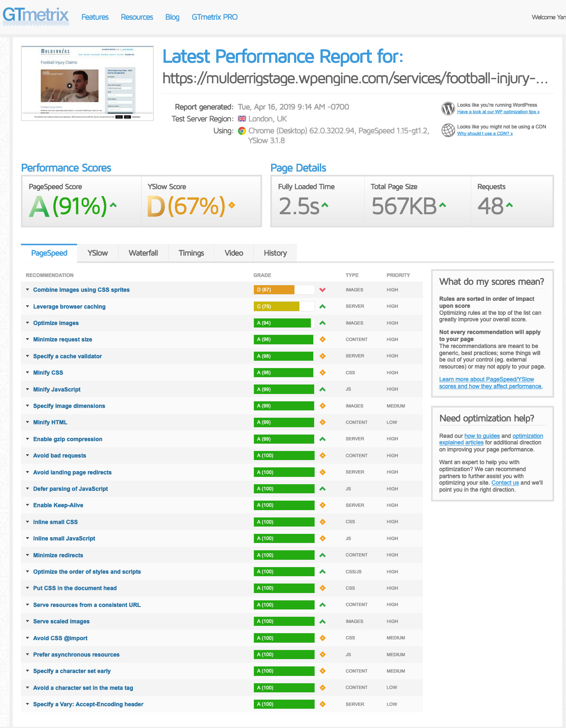Open the Waterfall tab
This screenshot has height=728, width=566.
pyautogui.click(x=143, y=253)
